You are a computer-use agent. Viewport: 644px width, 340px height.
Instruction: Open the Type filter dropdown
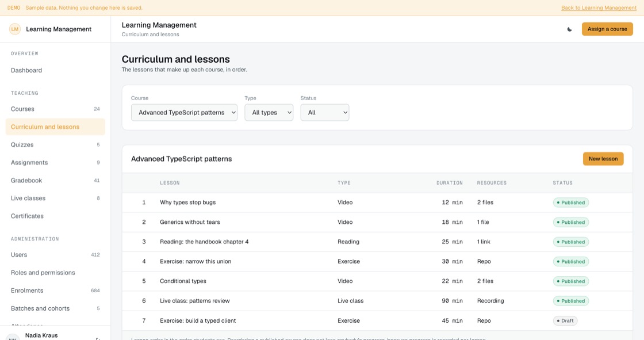(269, 113)
